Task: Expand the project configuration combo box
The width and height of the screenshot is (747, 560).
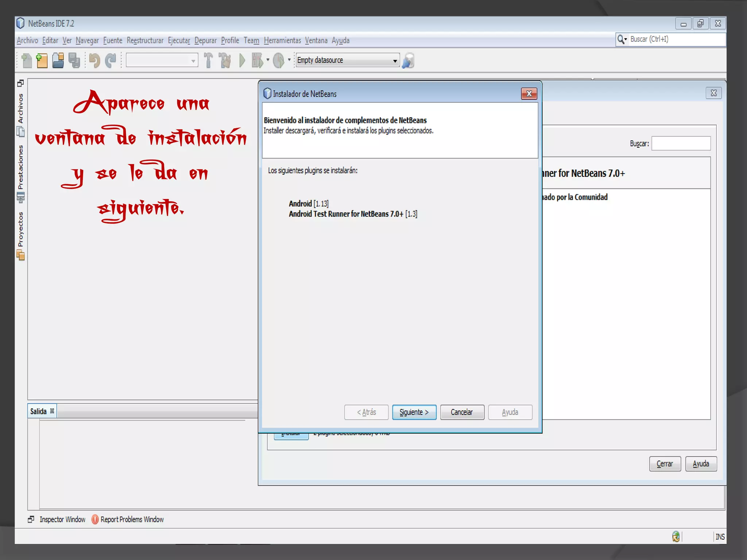Action: (193, 61)
